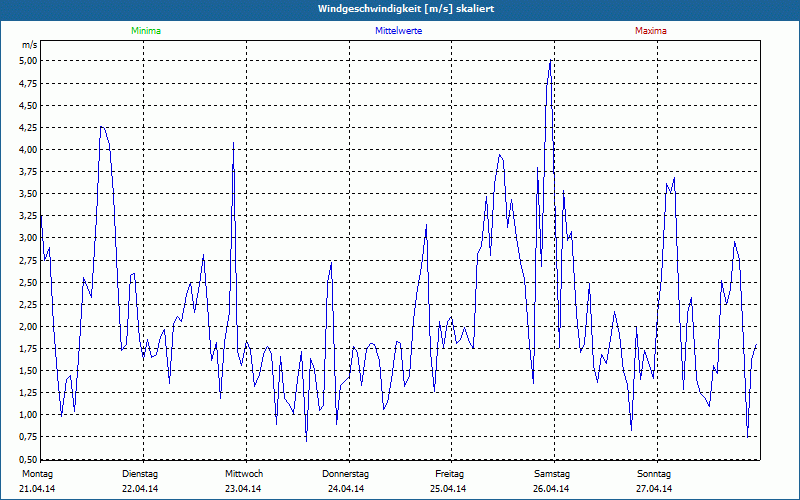Click the Mittwoch day label

[x=244, y=474]
